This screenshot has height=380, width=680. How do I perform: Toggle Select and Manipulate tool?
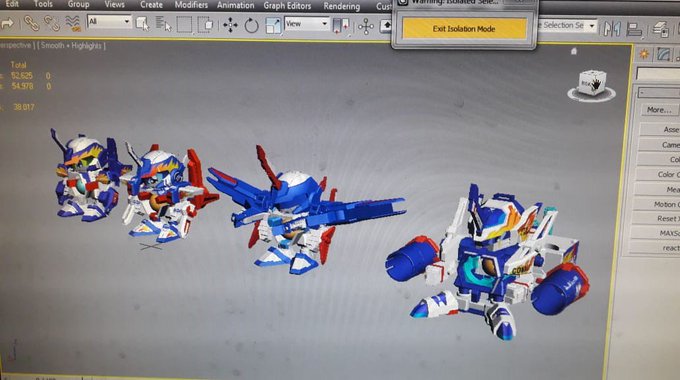[366, 26]
